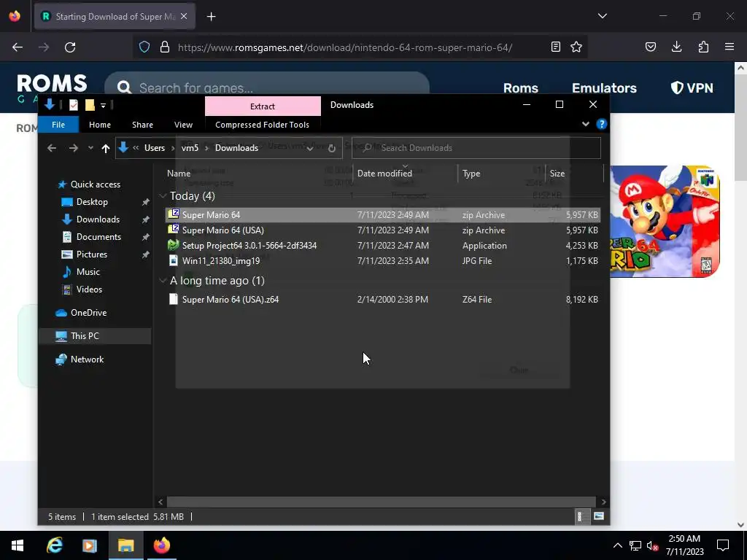This screenshot has height=560, width=747.
Task: Click the Firefox reload page icon
Action: 70,47
